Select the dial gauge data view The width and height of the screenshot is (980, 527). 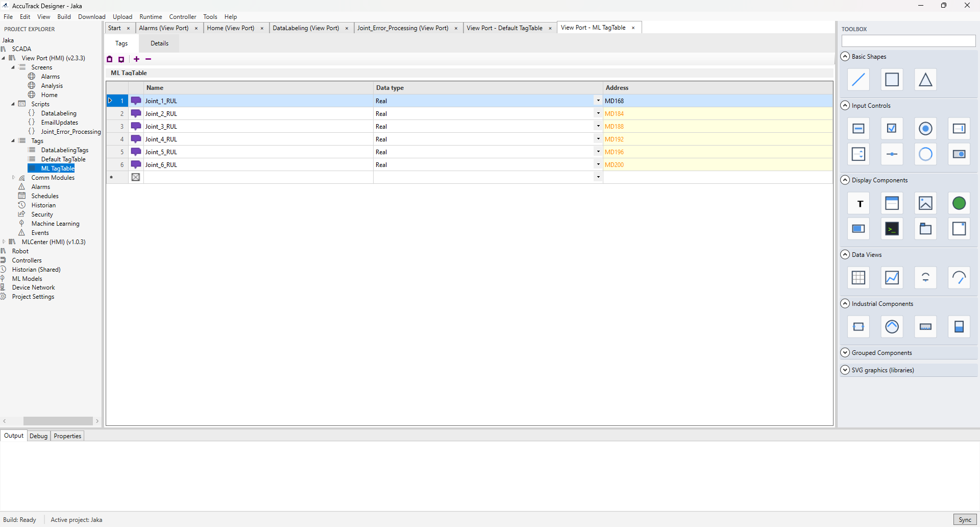coord(959,278)
